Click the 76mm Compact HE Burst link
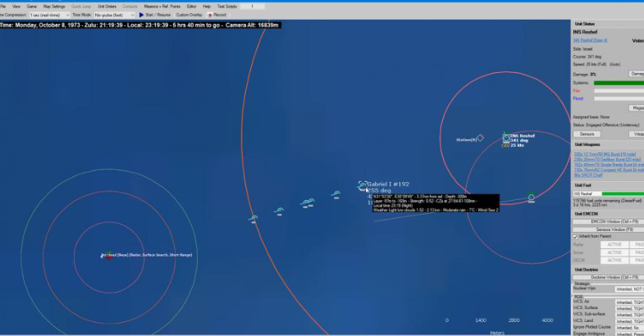The height and width of the screenshot is (336, 644). (x=609, y=170)
